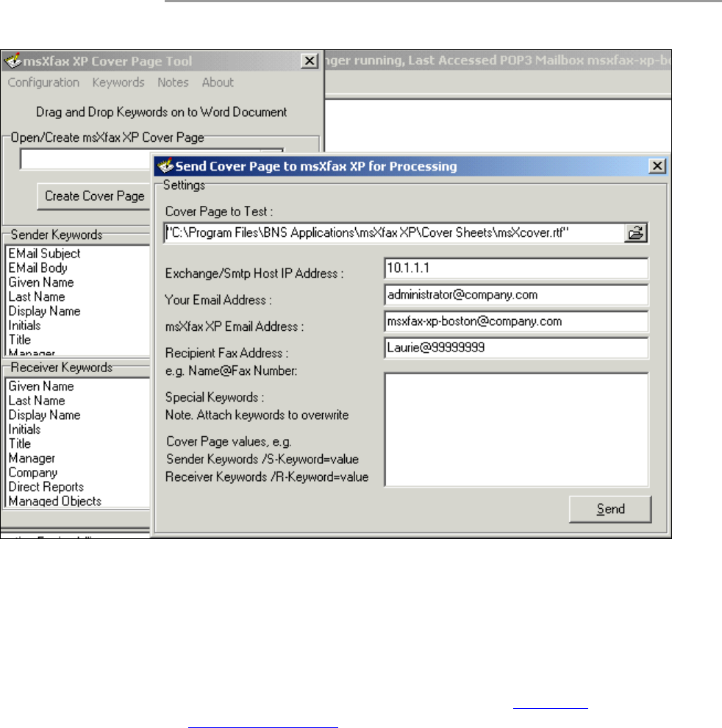Select Display Name in Receiver Keywords

[x=44, y=415]
